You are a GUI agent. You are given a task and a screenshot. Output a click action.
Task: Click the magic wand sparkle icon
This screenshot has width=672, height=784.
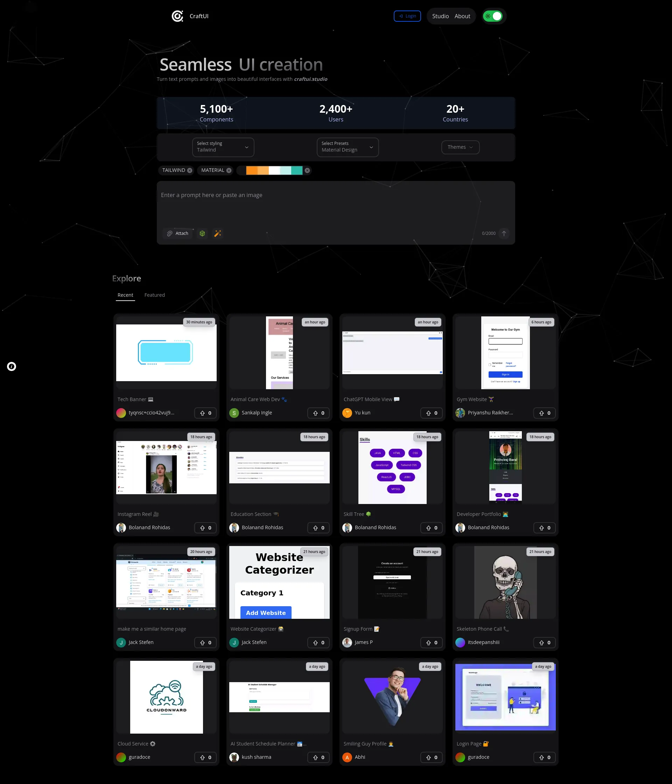coord(218,233)
